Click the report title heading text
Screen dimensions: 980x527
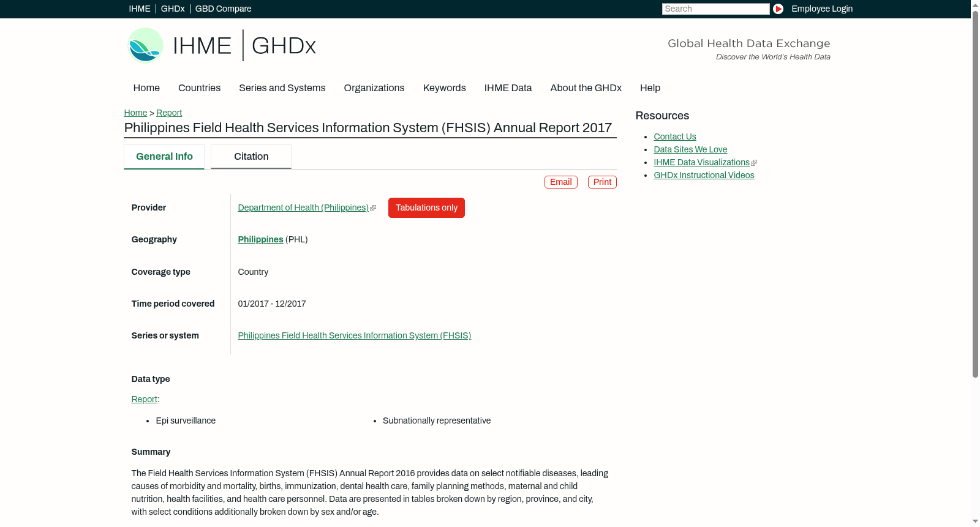pyautogui.click(x=368, y=128)
